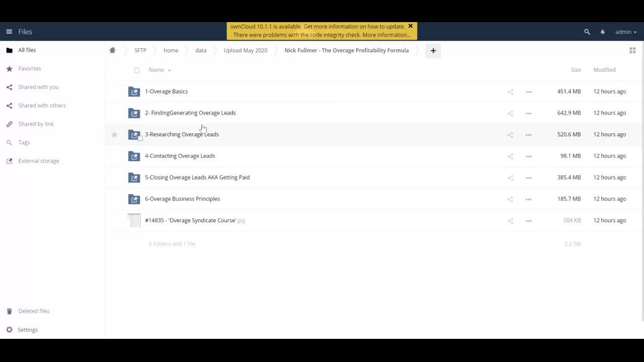
Task: Navigate to Upload May 2020 breadcrumb
Action: tap(246, 50)
